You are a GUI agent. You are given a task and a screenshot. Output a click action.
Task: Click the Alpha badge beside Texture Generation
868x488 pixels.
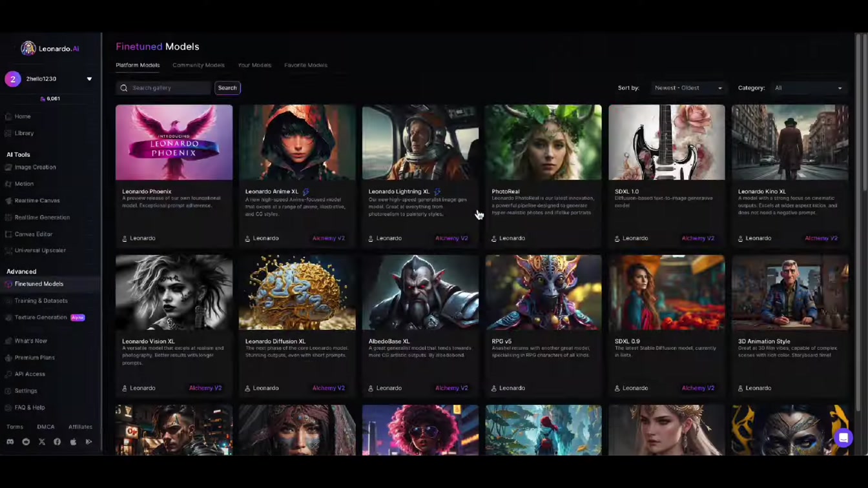point(77,318)
